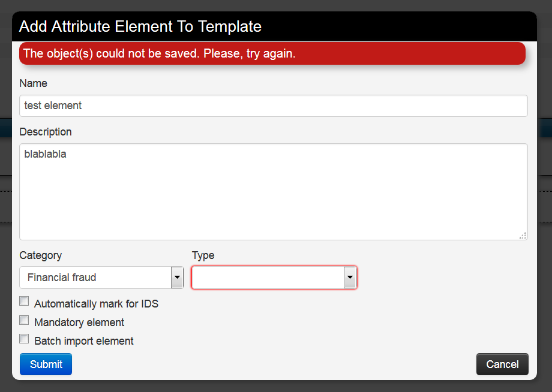
Task: Open the Type dropdown arrow
Action: [350, 278]
